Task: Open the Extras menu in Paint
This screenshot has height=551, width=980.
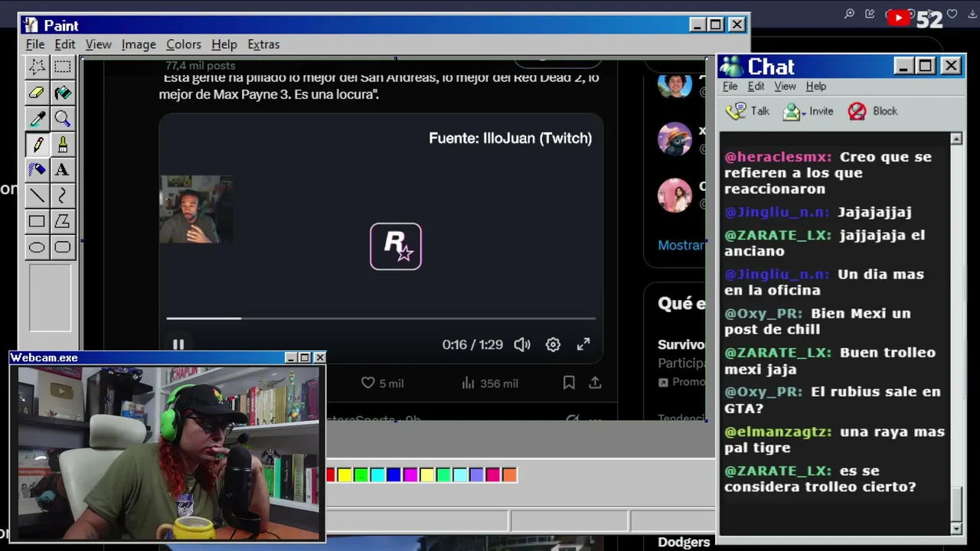Action: pyautogui.click(x=263, y=44)
